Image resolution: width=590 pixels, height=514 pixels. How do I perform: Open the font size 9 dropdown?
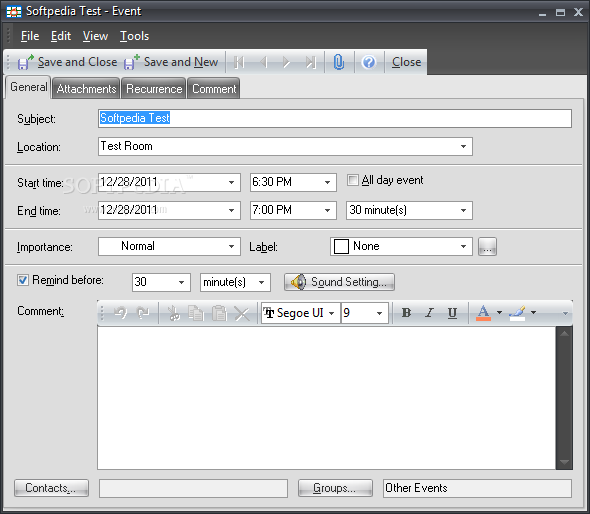click(x=380, y=313)
